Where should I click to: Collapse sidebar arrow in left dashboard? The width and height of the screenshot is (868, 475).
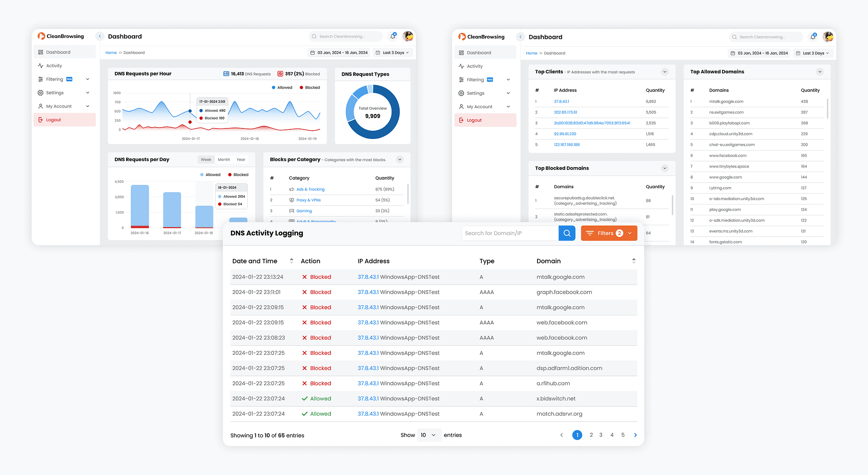tap(100, 36)
